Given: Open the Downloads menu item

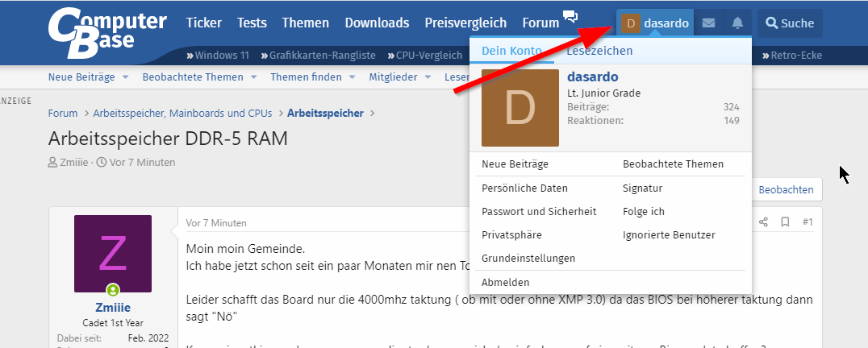Looking at the screenshot, I should (377, 23).
